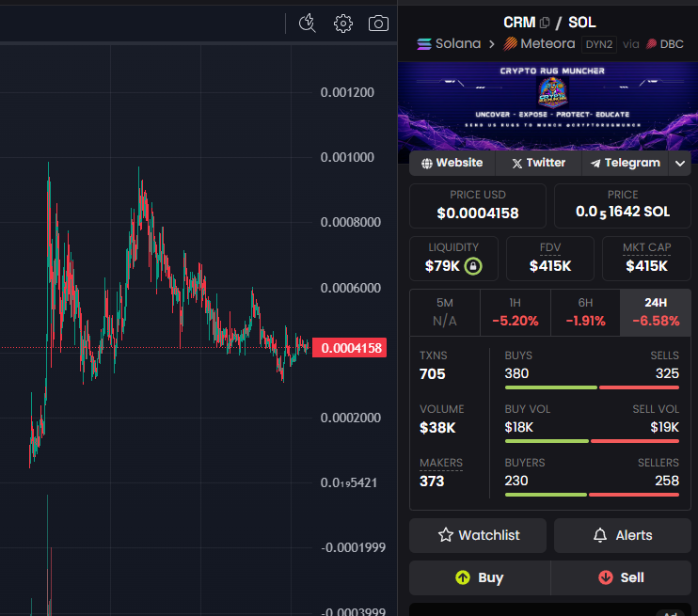
Task: Select the 6H timeframe tab
Action: [585, 312]
